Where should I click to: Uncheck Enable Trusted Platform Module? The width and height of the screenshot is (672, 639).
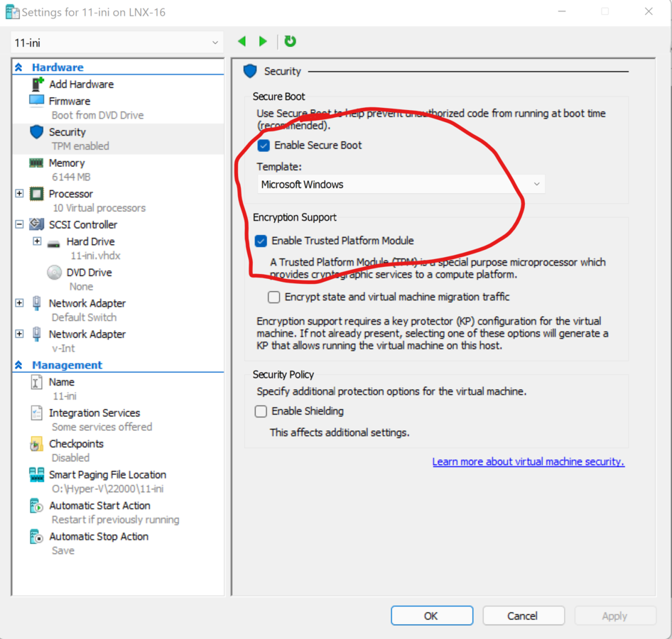click(261, 241)
